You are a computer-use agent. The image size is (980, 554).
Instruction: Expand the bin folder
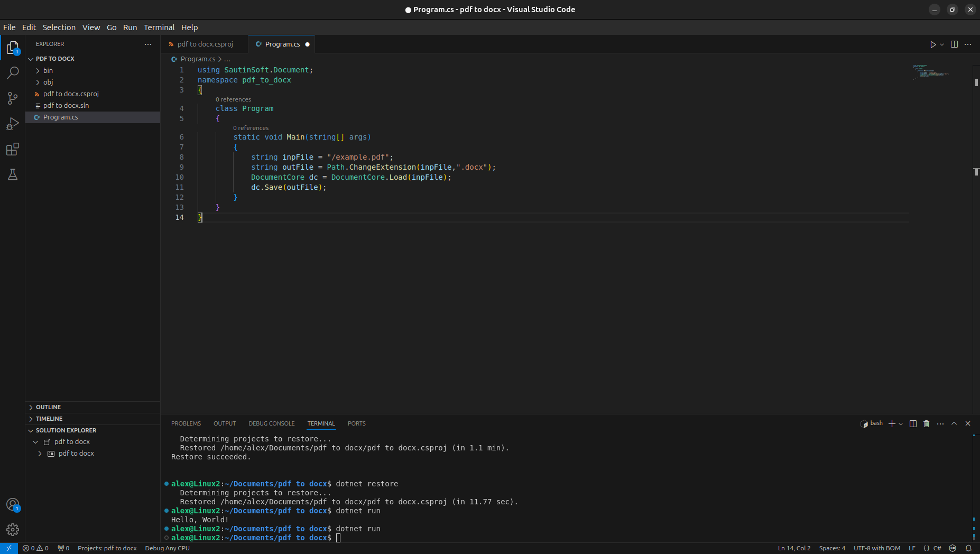[x=48, y=70]
